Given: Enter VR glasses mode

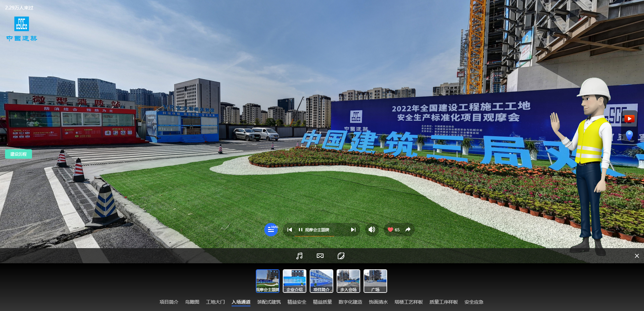Looking at the screenshot, I should coord(320,256).
